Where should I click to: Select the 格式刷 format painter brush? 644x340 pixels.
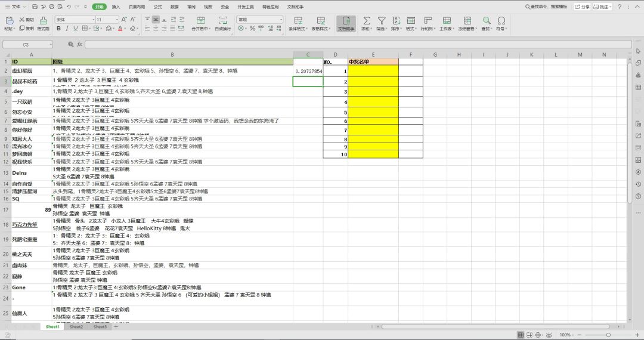43,23
